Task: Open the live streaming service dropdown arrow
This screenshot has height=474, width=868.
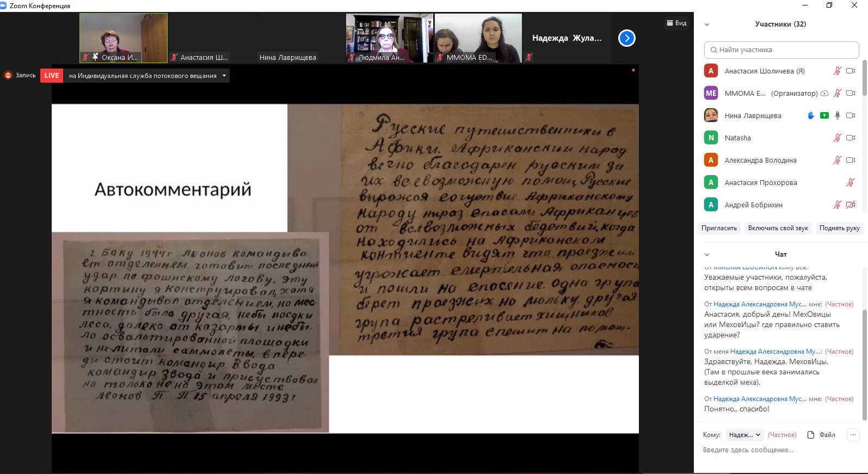Action: tap(224, 76)
